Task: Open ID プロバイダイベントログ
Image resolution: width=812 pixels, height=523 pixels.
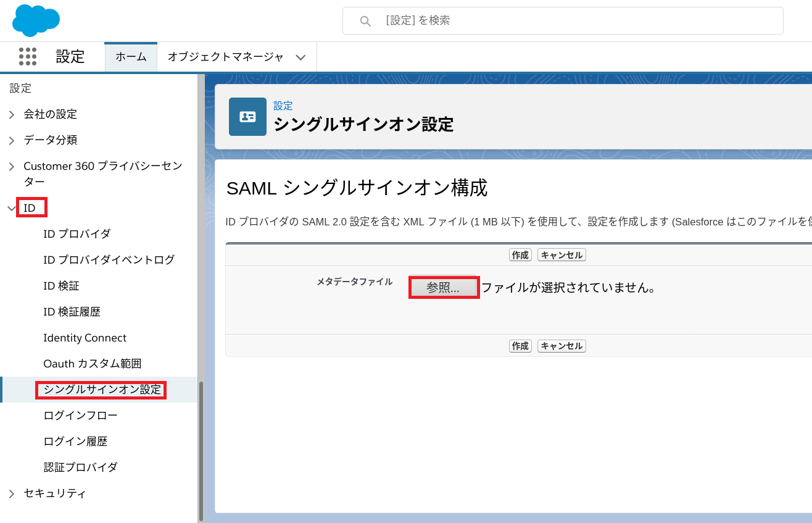Action: coord(109,260)
